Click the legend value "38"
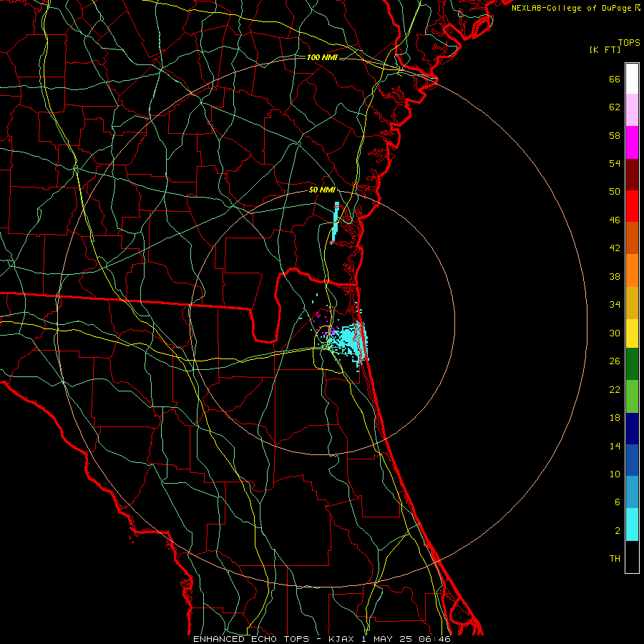Screen dimensions: 644x644 click(x=615, y=276)
